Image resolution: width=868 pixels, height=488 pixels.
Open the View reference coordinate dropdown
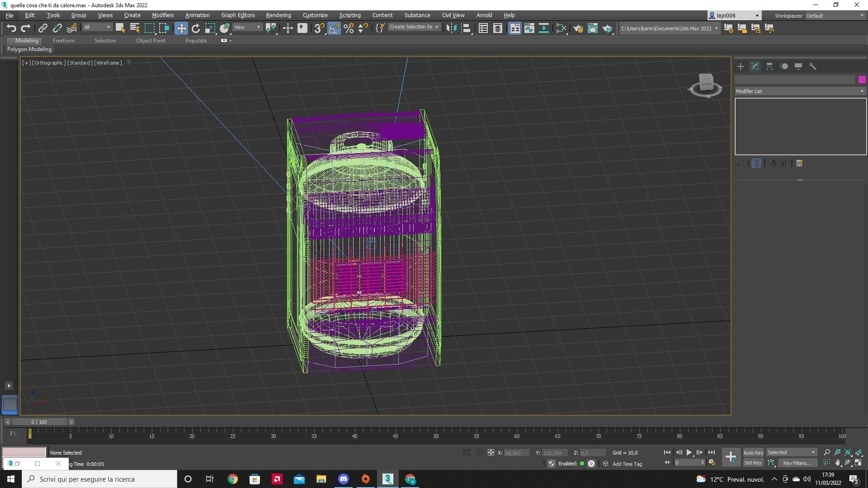(x=247, y=28)
